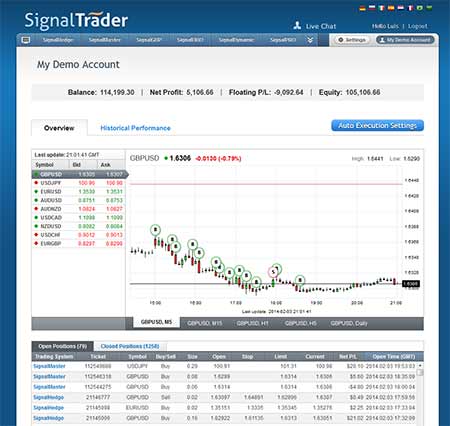
Task: Click the Logout link
Action: pos(418,26)
